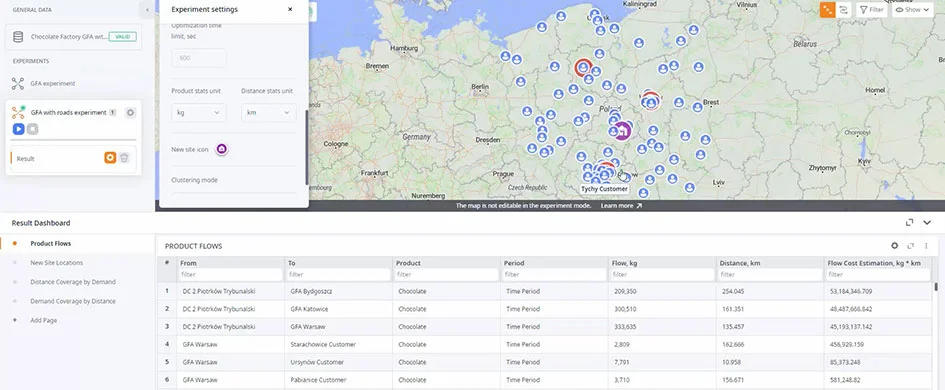Run the GFA with roads experiment
The width and height of the screenshot is (945, 390).
point(18,129)
